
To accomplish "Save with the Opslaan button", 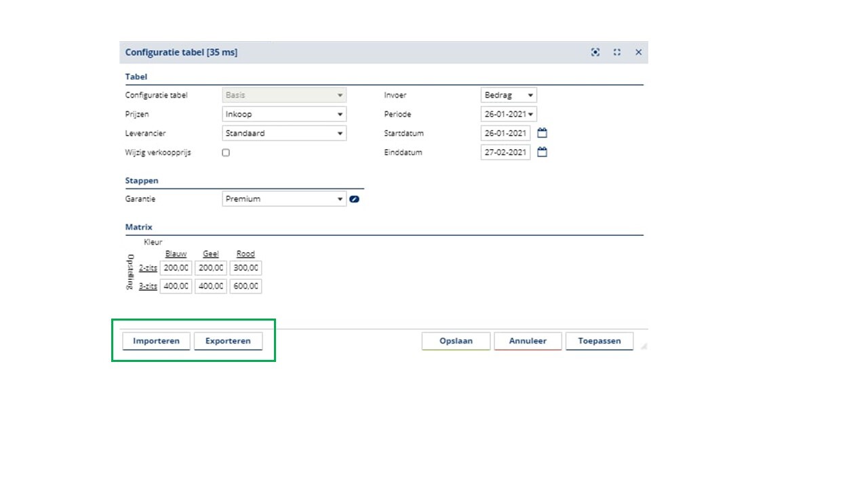I will pyautogui.click(x=456, y=341).
